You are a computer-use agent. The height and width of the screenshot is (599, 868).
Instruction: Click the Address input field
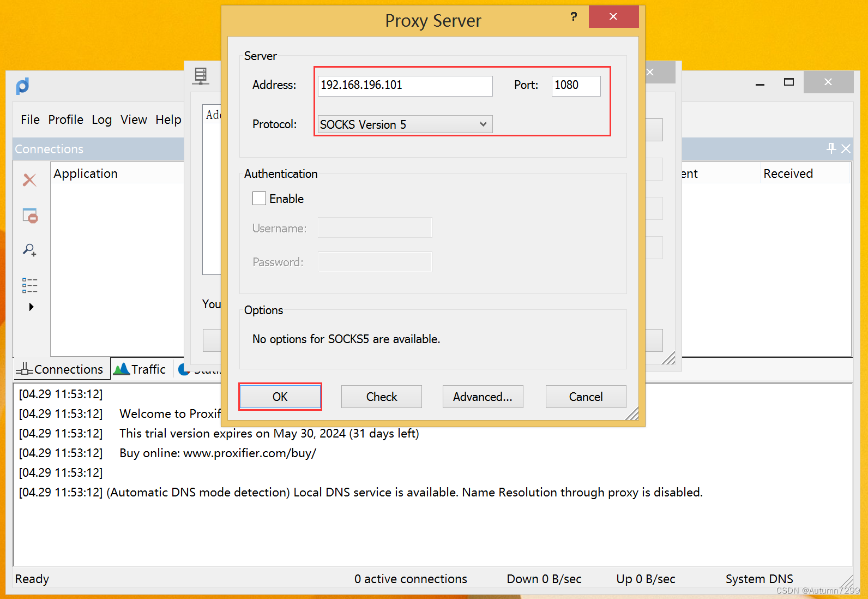point(405,86)
